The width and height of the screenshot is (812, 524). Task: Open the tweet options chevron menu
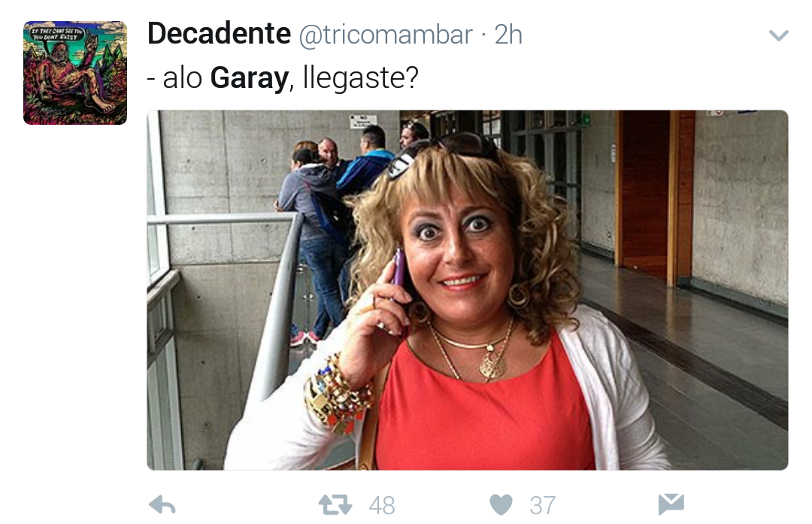778,35
